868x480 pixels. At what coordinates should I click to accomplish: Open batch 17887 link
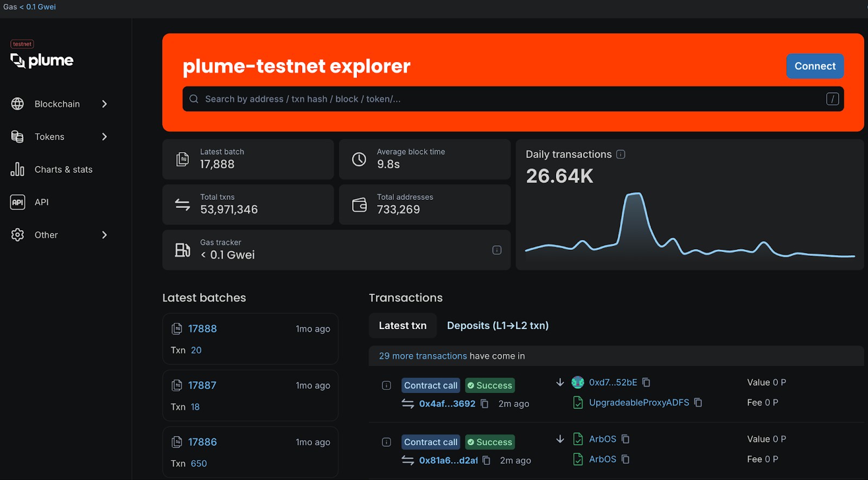(202, 385)
